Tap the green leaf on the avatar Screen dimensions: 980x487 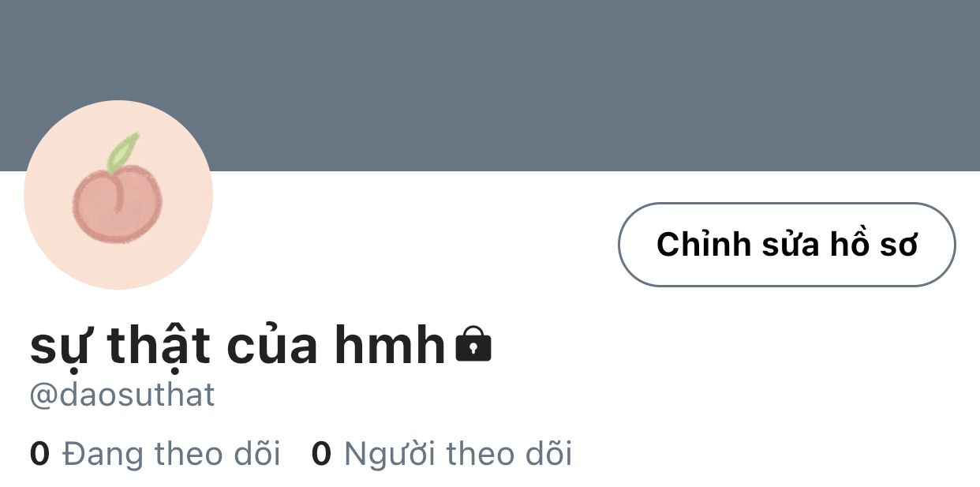[123, 153]
